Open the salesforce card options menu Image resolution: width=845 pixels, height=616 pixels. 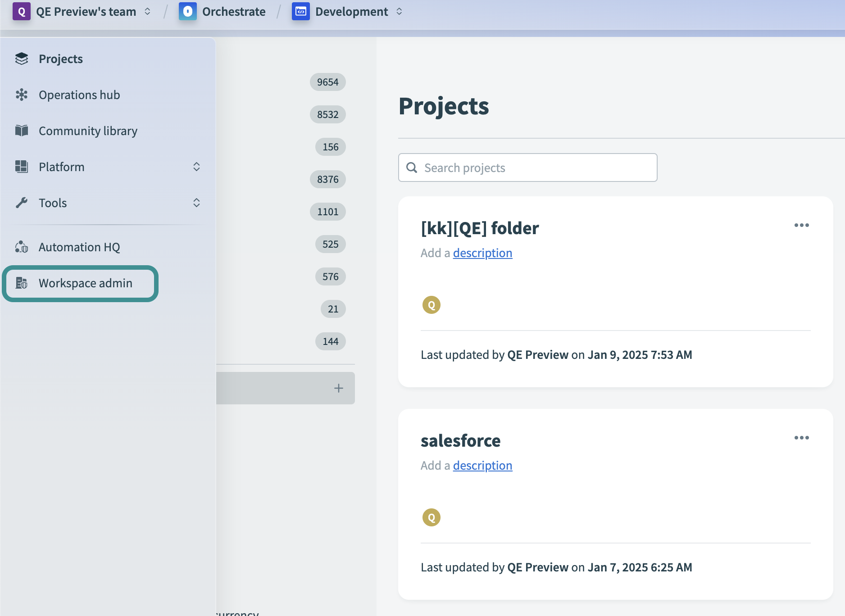[802, 437]
